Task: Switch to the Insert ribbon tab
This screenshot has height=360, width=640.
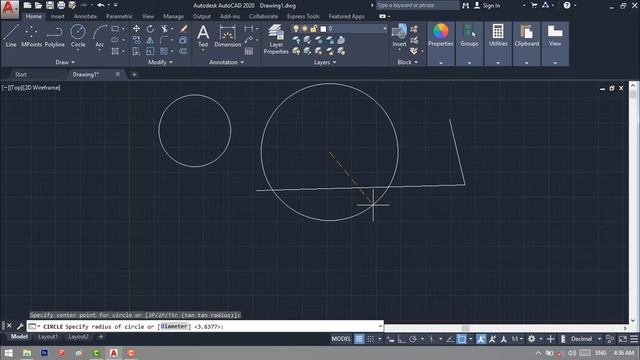Action: (x=58, y=16)
